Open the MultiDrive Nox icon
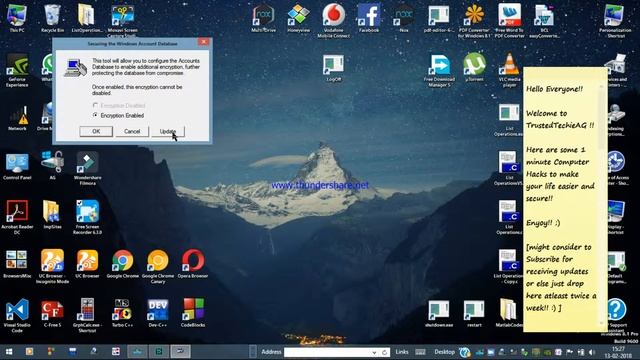This screenshot has width=640, height=360. [263, 18]
